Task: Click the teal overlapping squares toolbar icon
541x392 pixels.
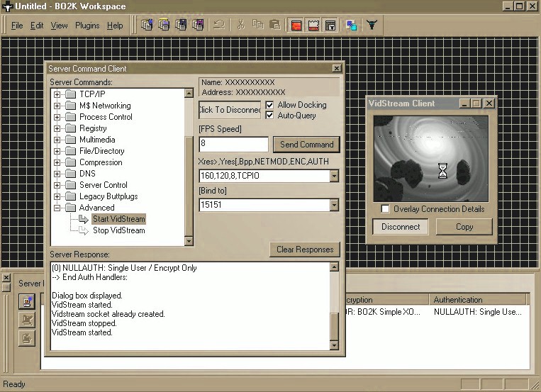Action: coord(351,25)
